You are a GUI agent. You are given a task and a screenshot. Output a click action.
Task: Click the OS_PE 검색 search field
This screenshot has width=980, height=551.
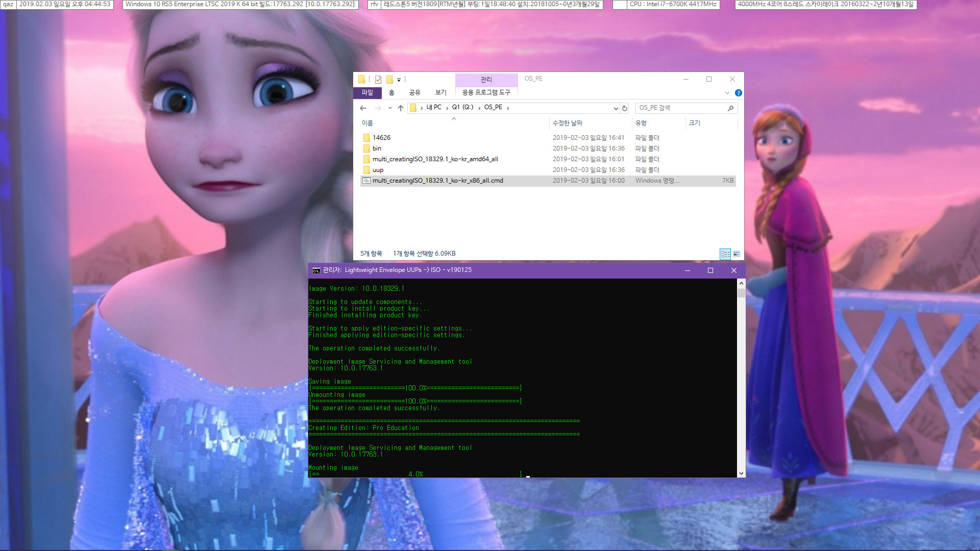(681, 108)
